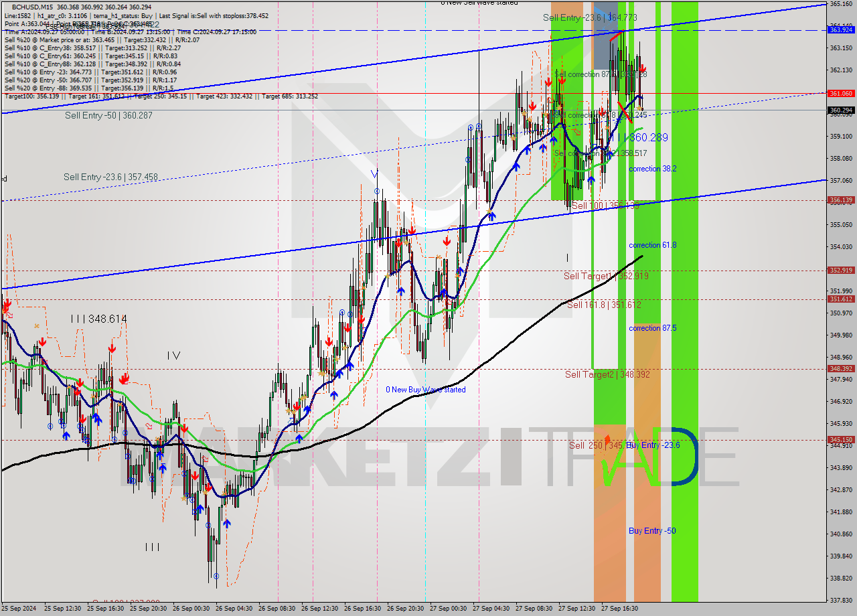This screenshot has width=857, height=616.
Task: Select the 'correction 87.5' label
Action: pos(652,328)
